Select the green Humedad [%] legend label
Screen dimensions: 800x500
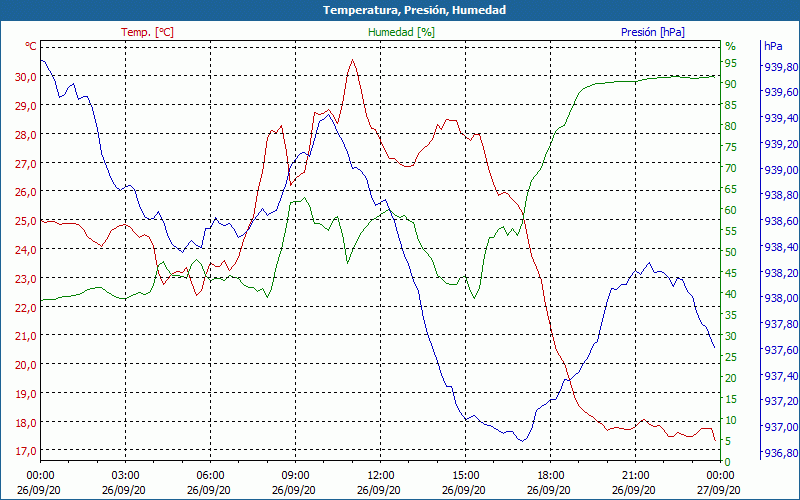[402, 32]
